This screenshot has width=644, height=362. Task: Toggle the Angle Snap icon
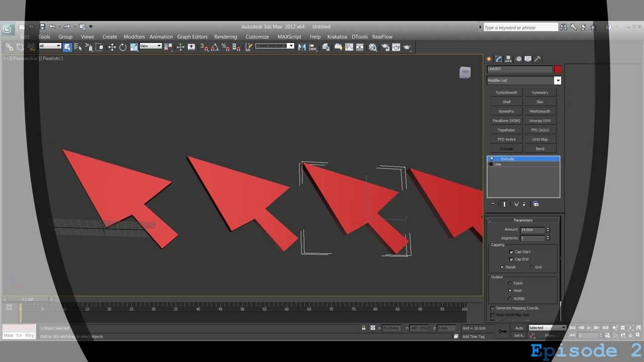215,47
